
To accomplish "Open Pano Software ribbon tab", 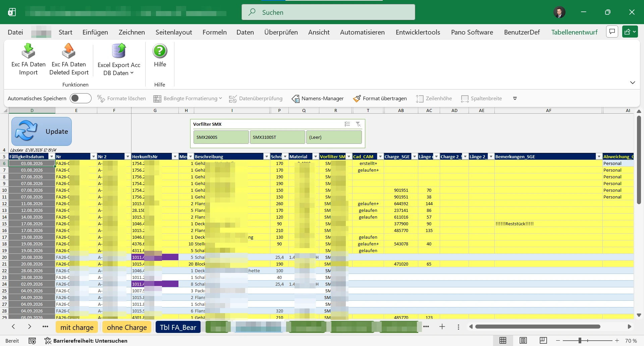I will coord(472,32).
